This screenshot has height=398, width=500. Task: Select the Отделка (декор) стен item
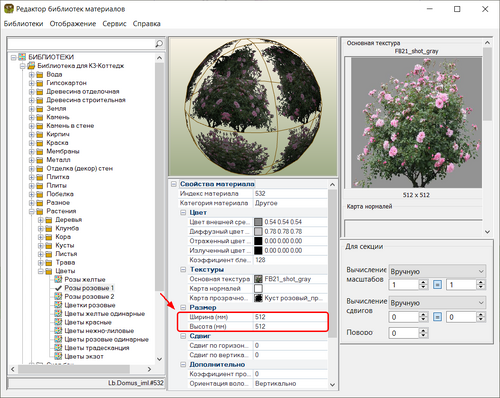(x=80, y=169)
